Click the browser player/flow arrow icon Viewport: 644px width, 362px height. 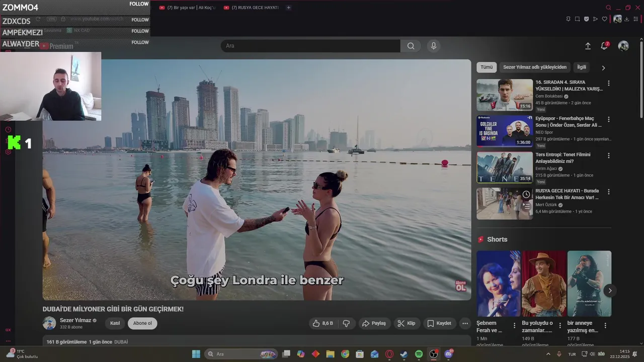(x=595, y=19)
